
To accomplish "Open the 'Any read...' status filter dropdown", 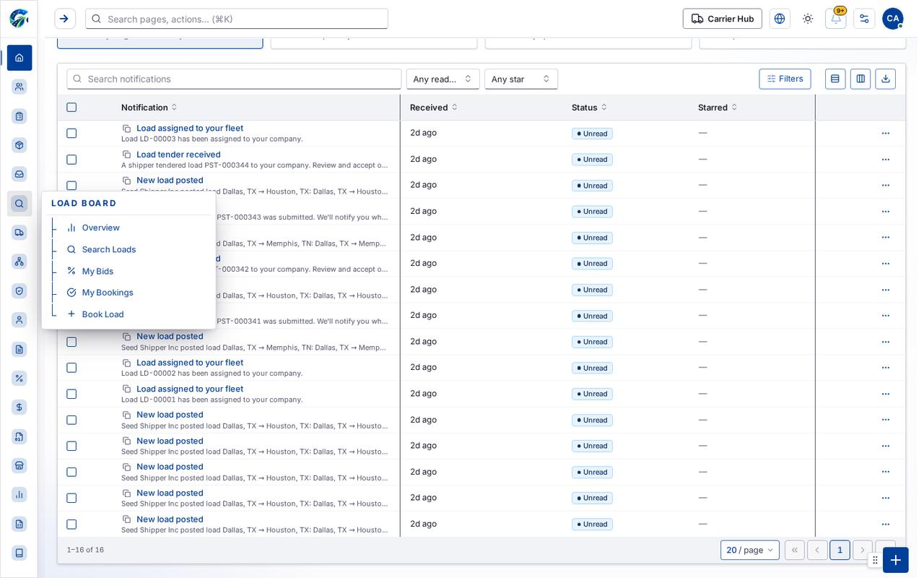I will pyautogui.click(x=443, y=79).
